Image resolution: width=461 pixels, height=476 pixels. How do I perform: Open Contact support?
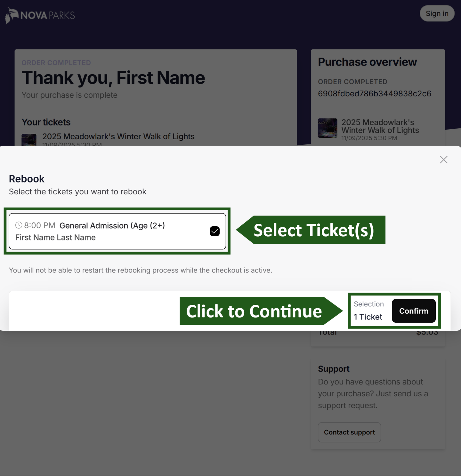[x=349, y=432]
